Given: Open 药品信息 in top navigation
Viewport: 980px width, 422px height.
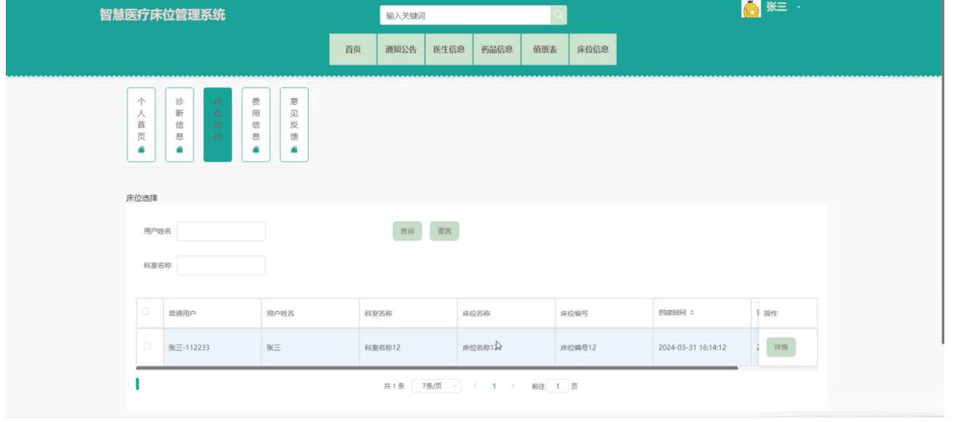Looking at the screenshot, I should tap(497, 49).
